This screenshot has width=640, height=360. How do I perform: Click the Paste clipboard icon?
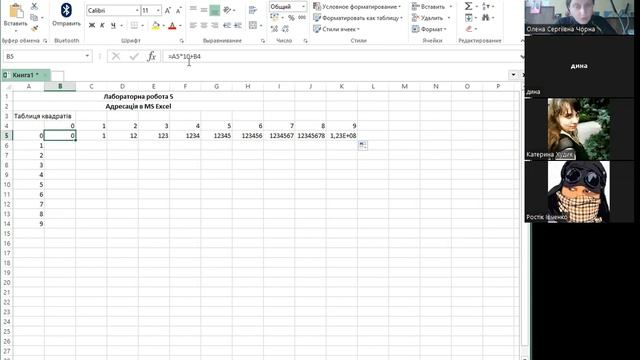(16, 11)
